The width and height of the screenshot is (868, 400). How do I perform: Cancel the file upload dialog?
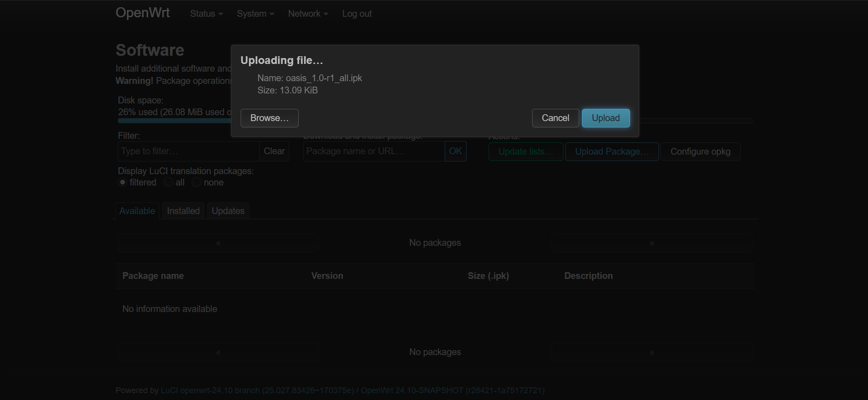555,118
